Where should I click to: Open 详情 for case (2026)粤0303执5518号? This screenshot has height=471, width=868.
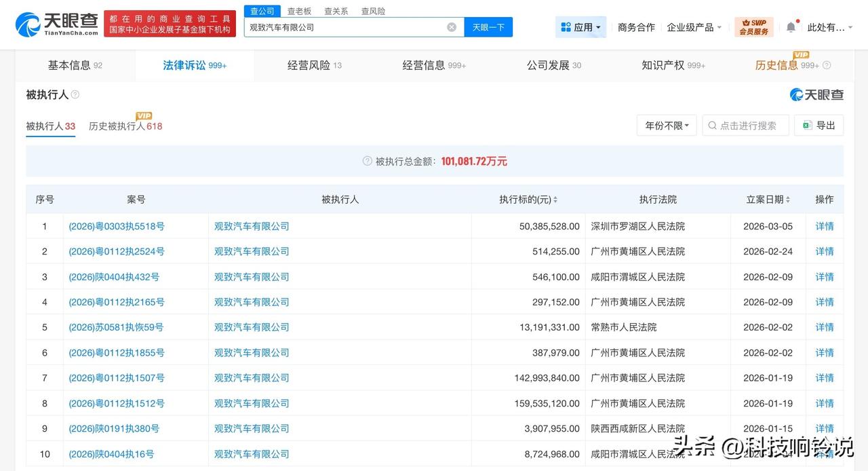[x=824, y=226]
